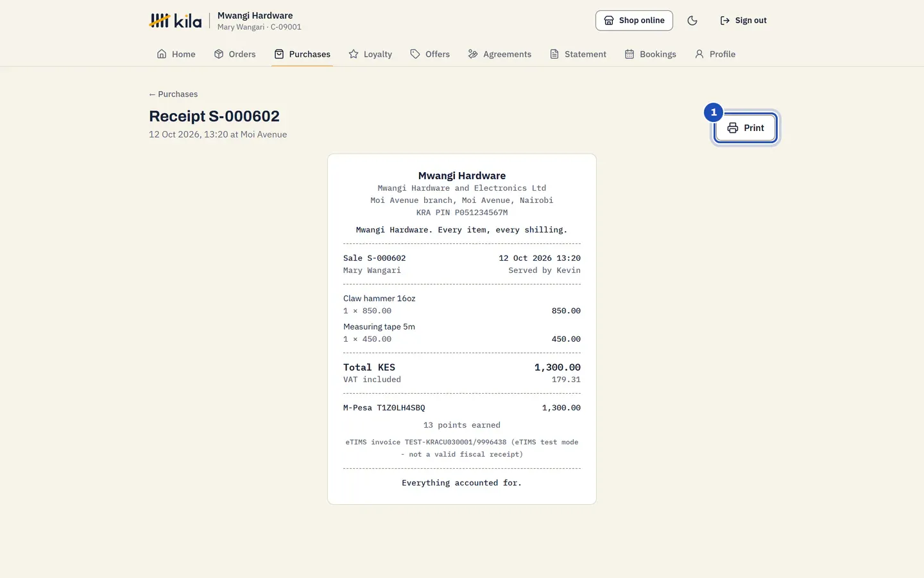View the Statement tab
The image size is (924, 578).
(578, 54)
